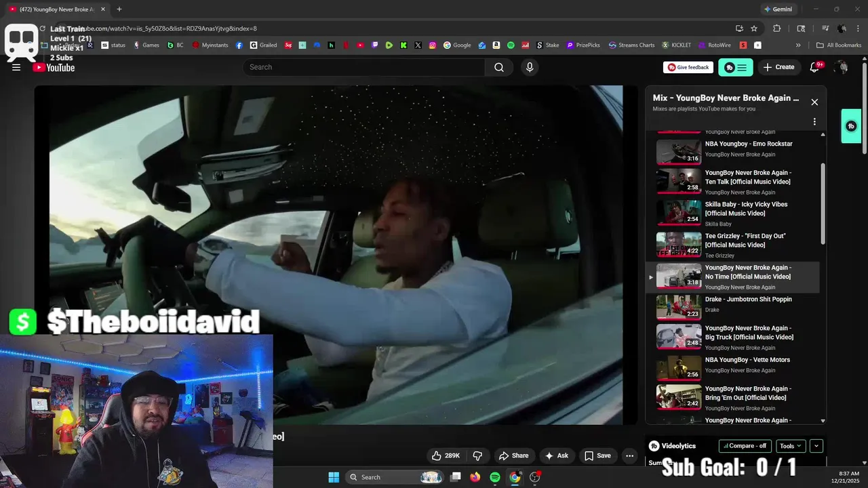The image size is (868, 488).
Task: Open the Stake bookmark
Action: (548, 45)
